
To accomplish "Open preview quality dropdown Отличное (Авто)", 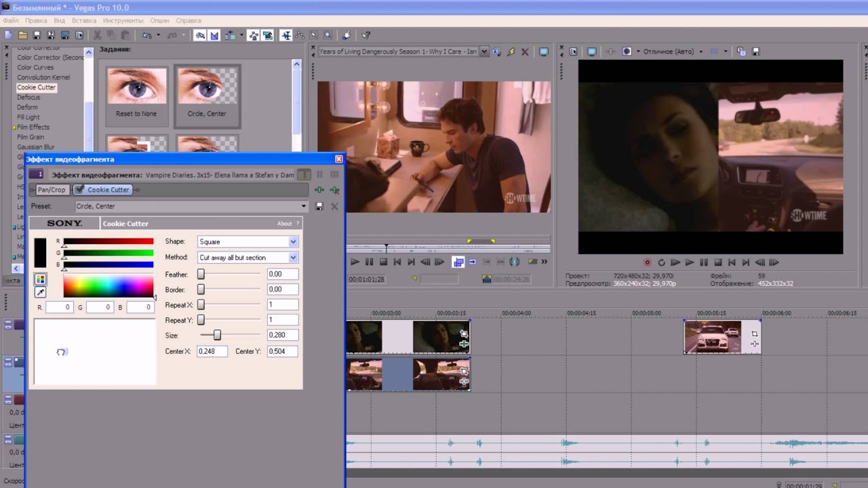I will (701, 52).
